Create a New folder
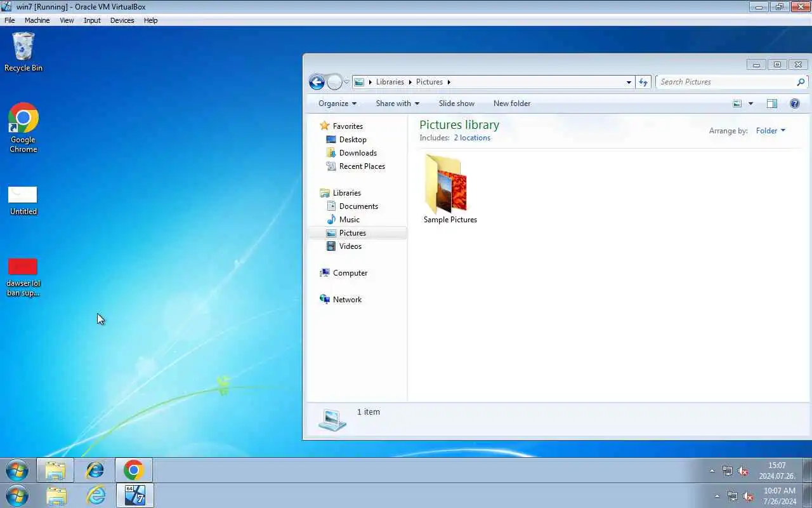 [512, 104]
